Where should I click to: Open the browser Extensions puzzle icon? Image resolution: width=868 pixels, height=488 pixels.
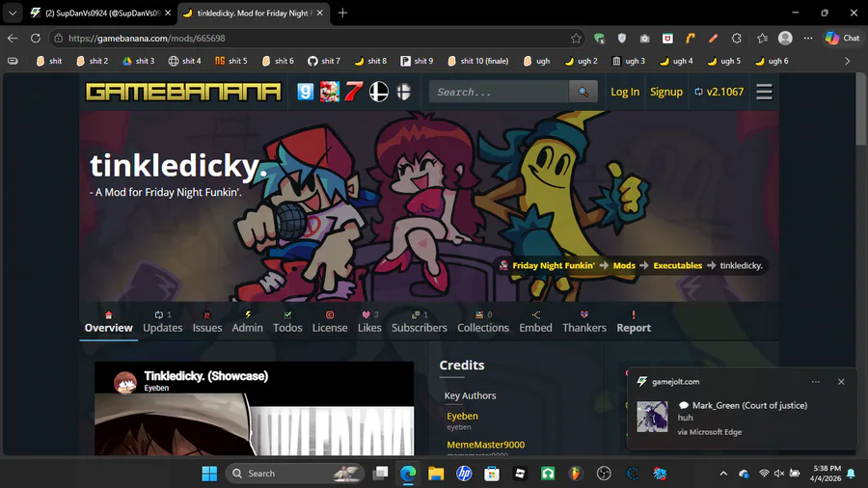pos(736,39)
